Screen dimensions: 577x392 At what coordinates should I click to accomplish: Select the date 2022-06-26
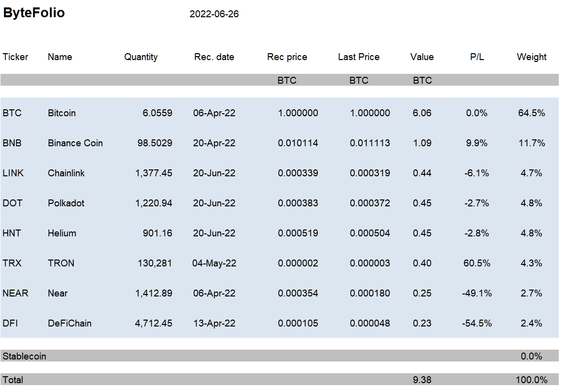point(214,14)
